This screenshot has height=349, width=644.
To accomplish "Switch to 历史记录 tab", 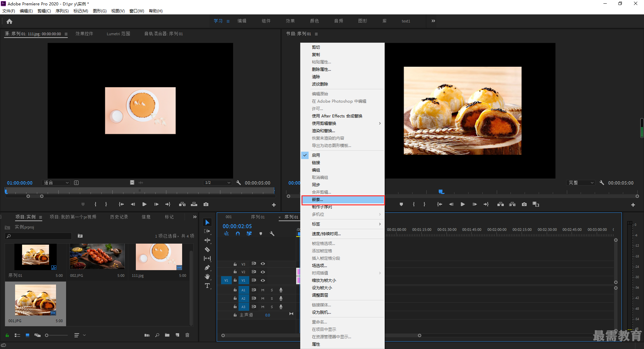I will point(119,217).
